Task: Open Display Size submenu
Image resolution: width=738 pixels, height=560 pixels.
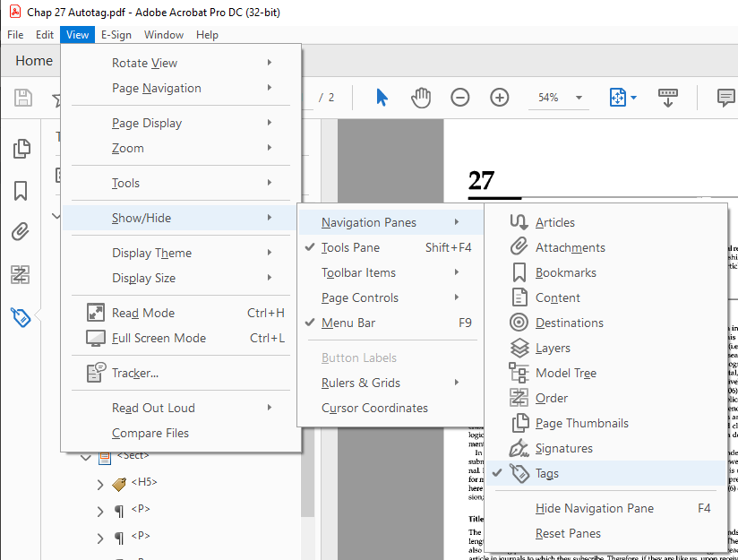Action: pyautogui.click(x=181, y=278)
